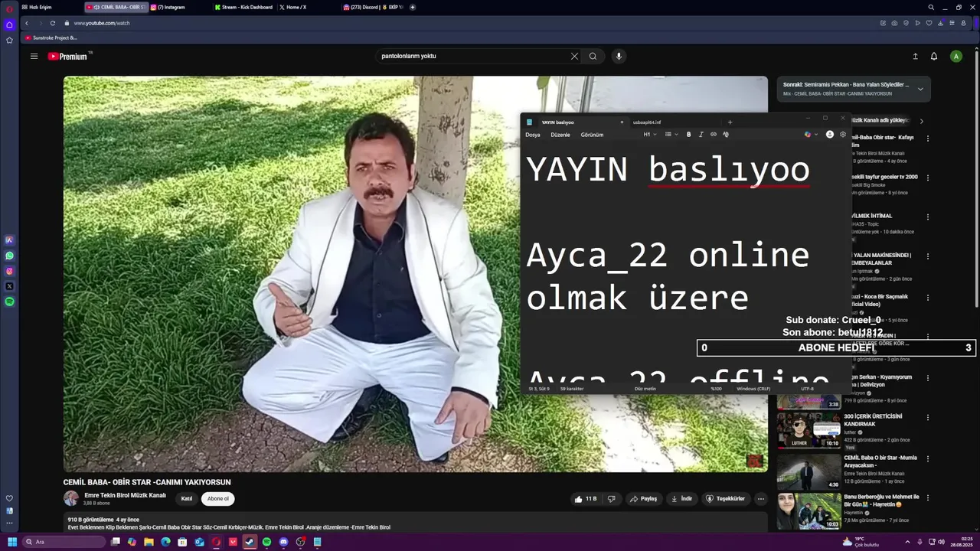Open Opera snapshot camera icon

tap(894, 23)
